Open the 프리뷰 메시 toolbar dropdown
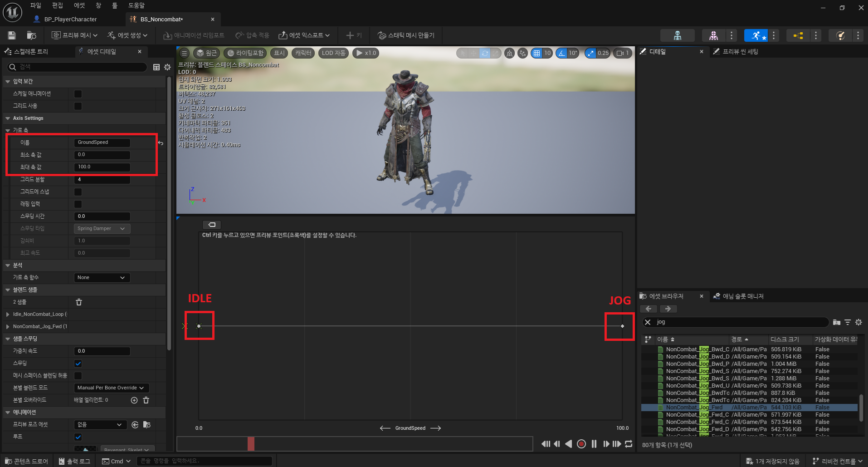This screenshot has height=467, width=868. (74, 35)
